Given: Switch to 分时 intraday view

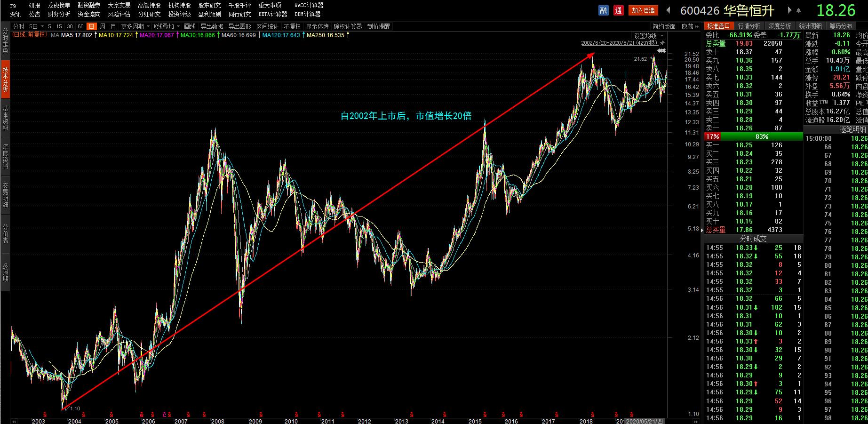Looking at the screenshot, I should coord(18,26).
